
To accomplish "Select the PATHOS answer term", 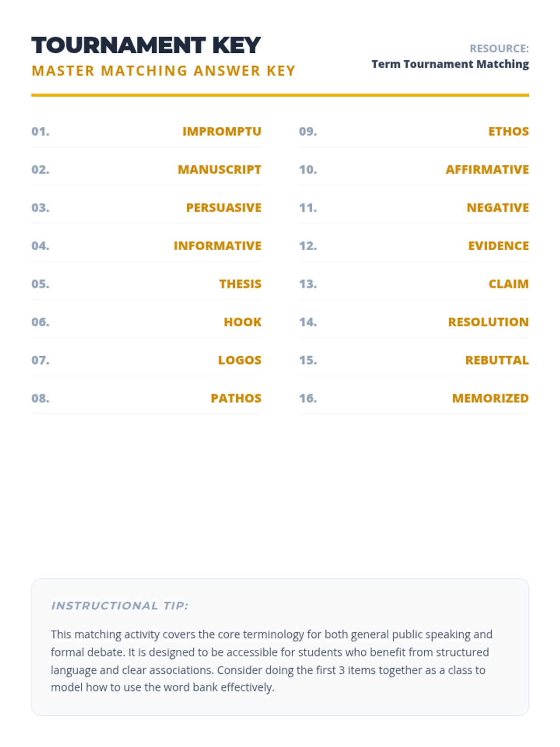I will [x=236, y=398].
